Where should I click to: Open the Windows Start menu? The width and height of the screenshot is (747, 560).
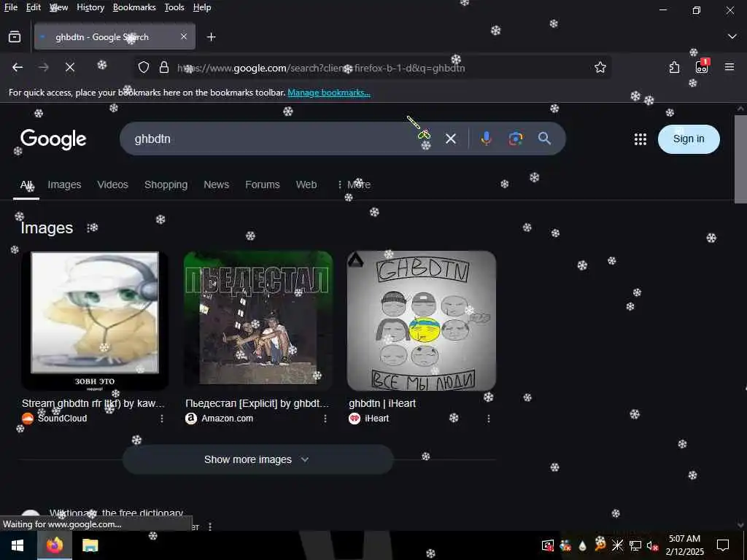pos(18,545)
